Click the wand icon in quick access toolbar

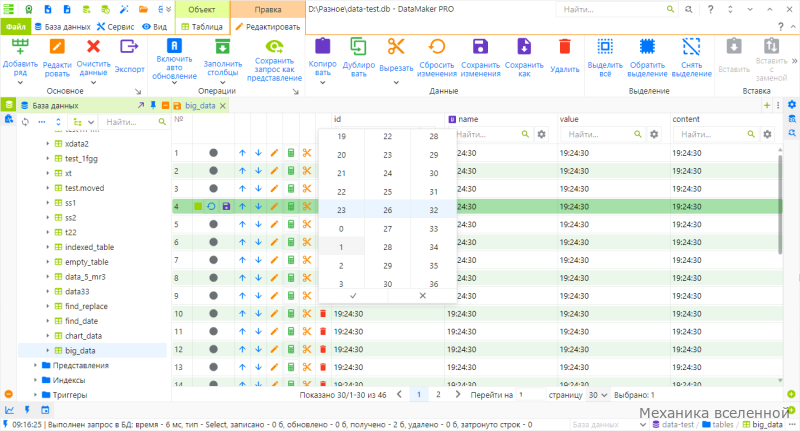pos(124,9)
